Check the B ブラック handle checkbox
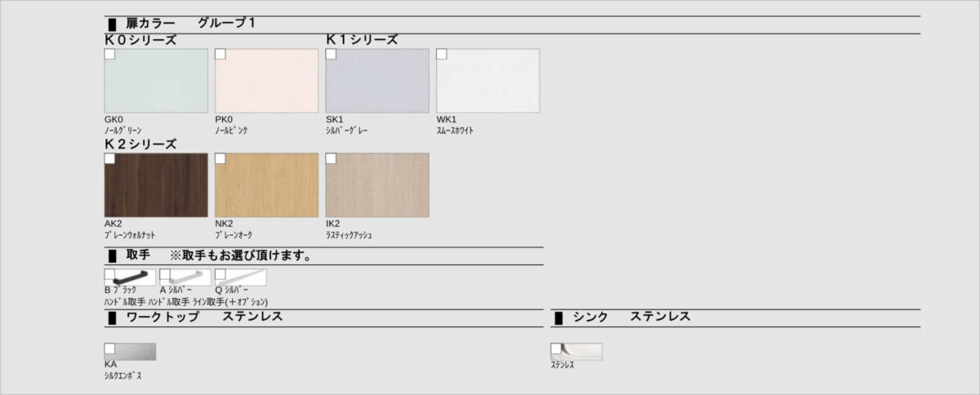The image size is (980, 395). pos(109,274)
